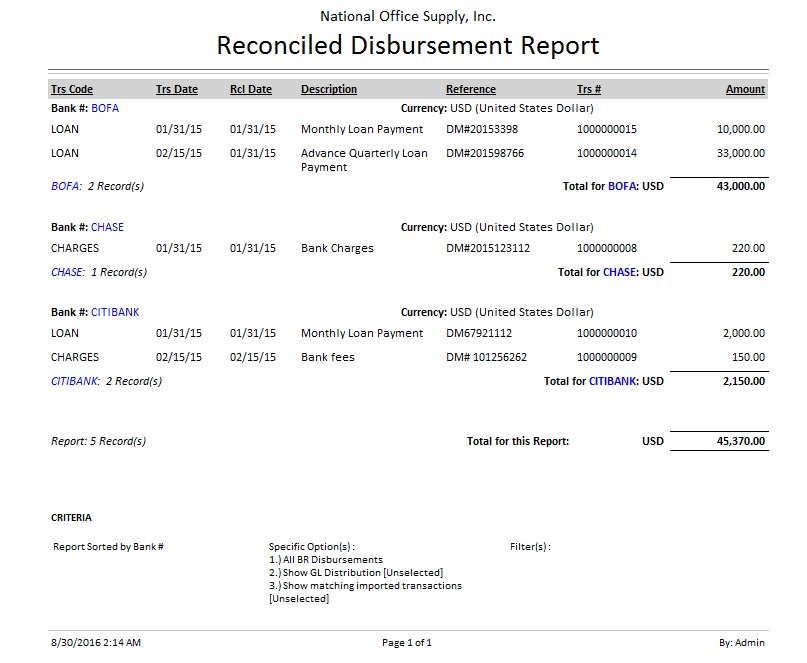
Task: Click the Reconciled Disbursement Report title
Action: point(408,45)
